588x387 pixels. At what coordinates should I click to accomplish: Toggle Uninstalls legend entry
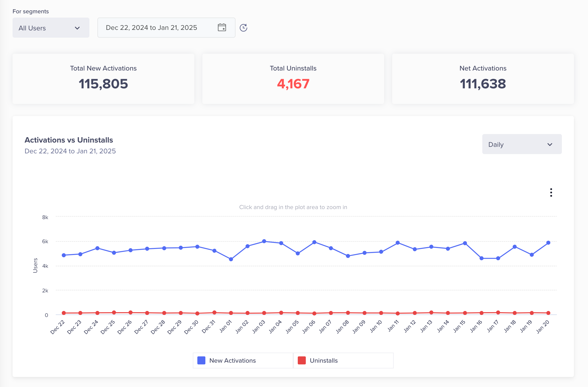pos(343,360)
